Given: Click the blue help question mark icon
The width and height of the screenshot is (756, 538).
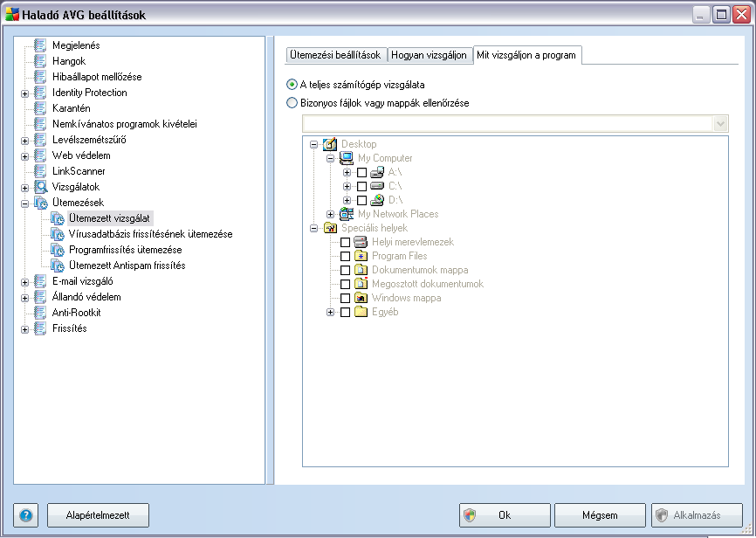Looking at the screenshot, I should point(26,515).
